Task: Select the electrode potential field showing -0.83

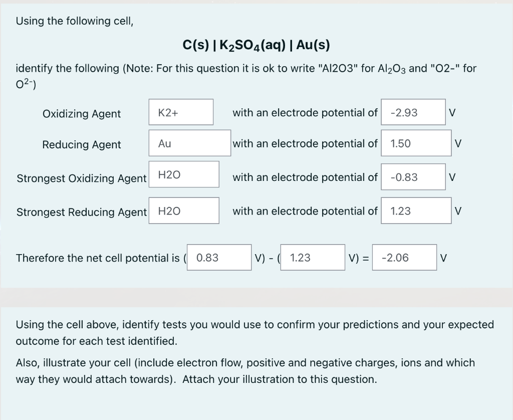Action: pyautogui.click(x=413, y=176)
